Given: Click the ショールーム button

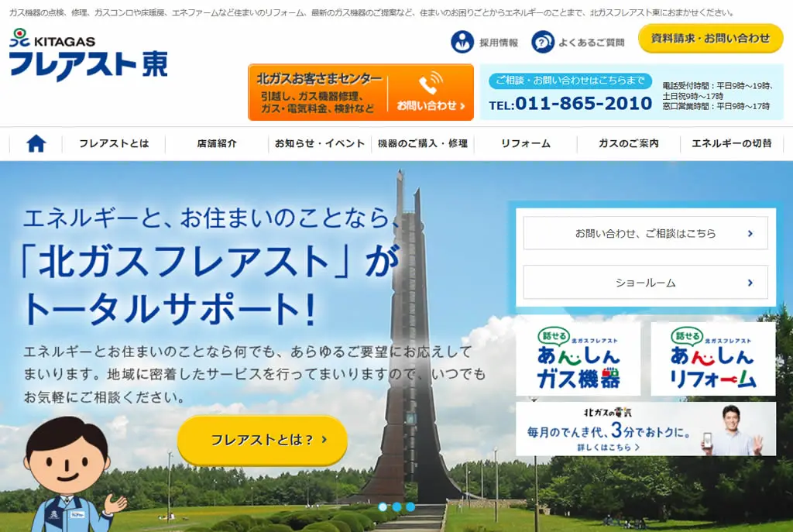Looking at the screenshot, I should [645, 283].
